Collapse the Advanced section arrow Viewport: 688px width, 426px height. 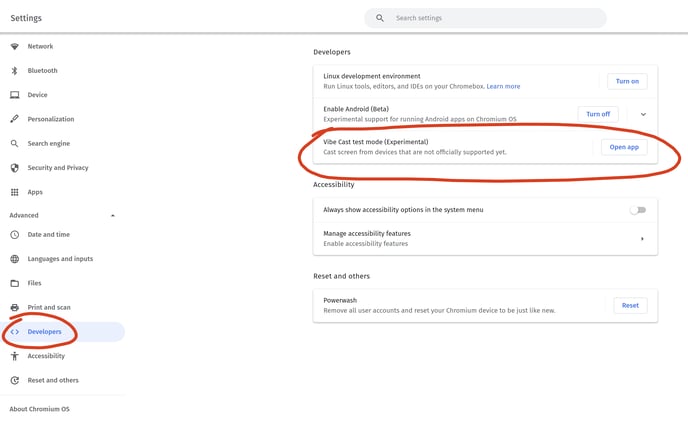pos(112,215)
